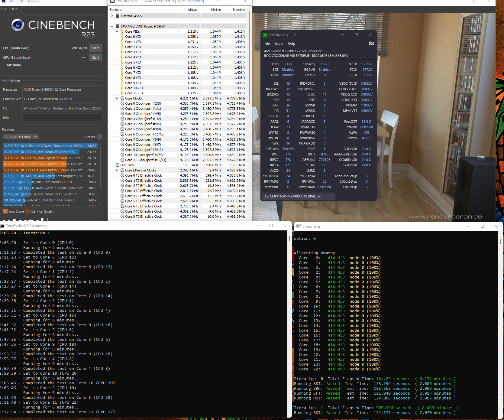Collapse the Core Effective Clocks tree node
504x420 pixels.
point(117,170)
